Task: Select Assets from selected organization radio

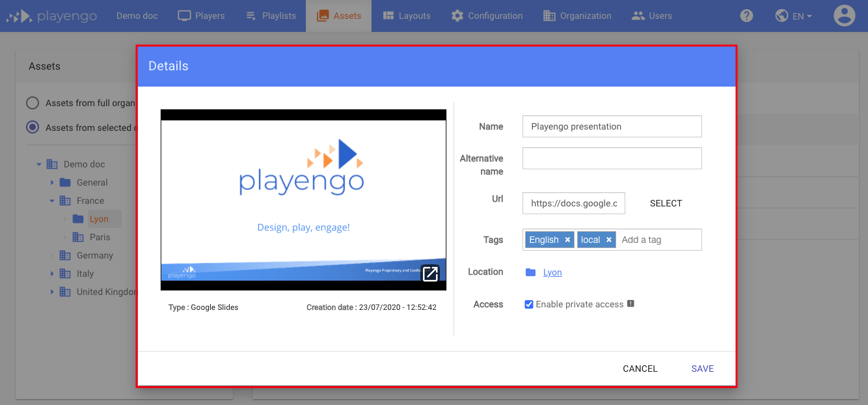Action: 33,128
